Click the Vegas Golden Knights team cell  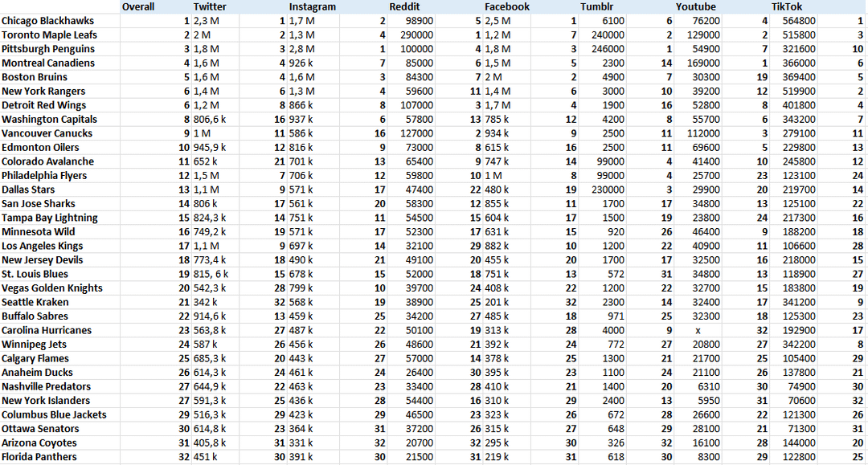52,288
